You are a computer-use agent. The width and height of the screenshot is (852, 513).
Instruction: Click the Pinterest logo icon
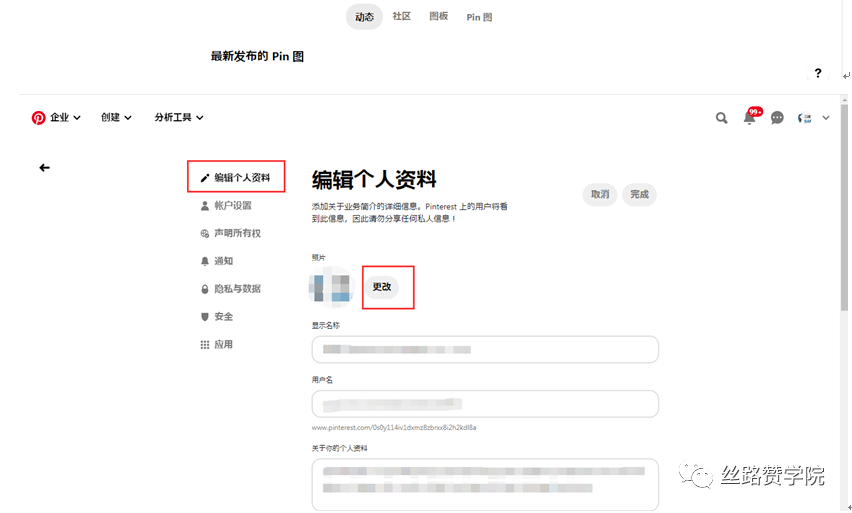point(38,117)
